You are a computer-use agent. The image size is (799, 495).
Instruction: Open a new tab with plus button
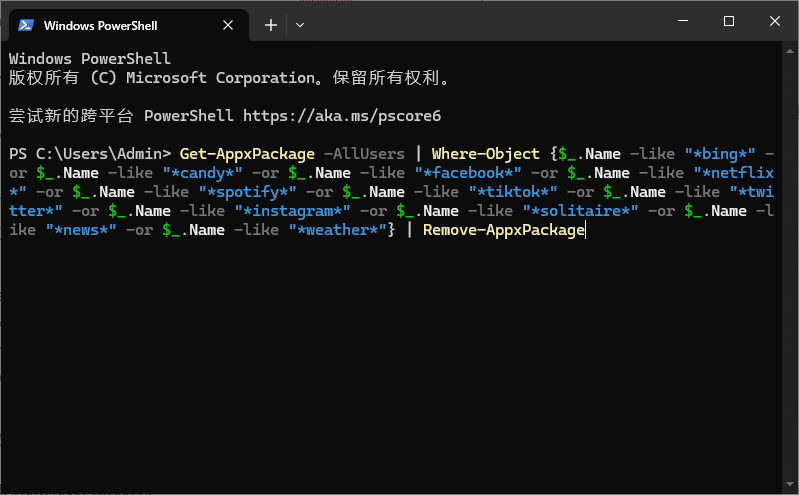pyautogui.click(x=271, y=25)
